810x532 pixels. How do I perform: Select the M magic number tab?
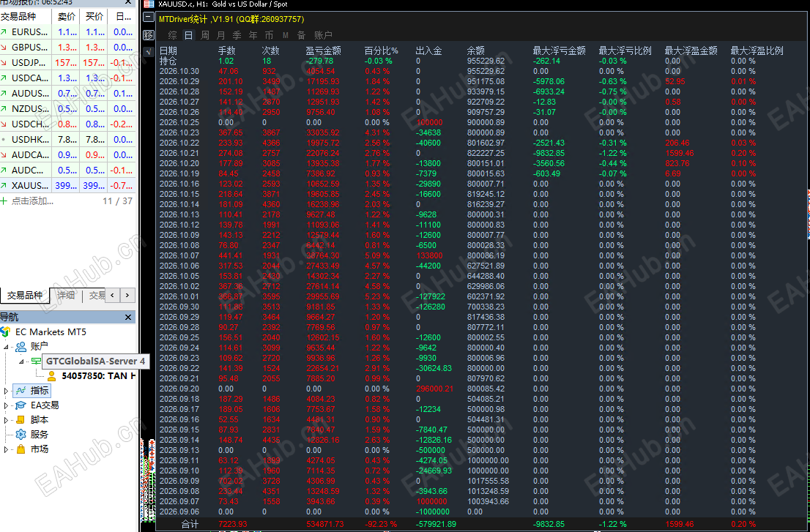point(285,35)
